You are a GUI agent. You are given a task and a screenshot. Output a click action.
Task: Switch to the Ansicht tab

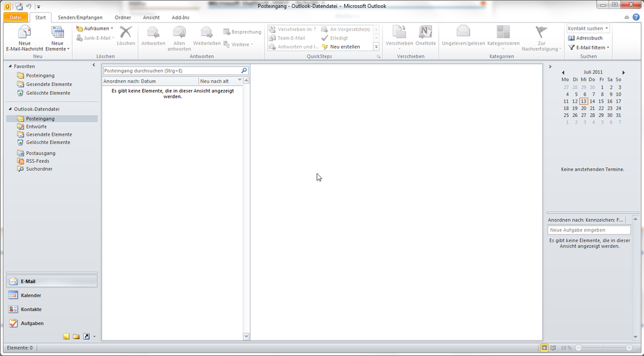151,17
